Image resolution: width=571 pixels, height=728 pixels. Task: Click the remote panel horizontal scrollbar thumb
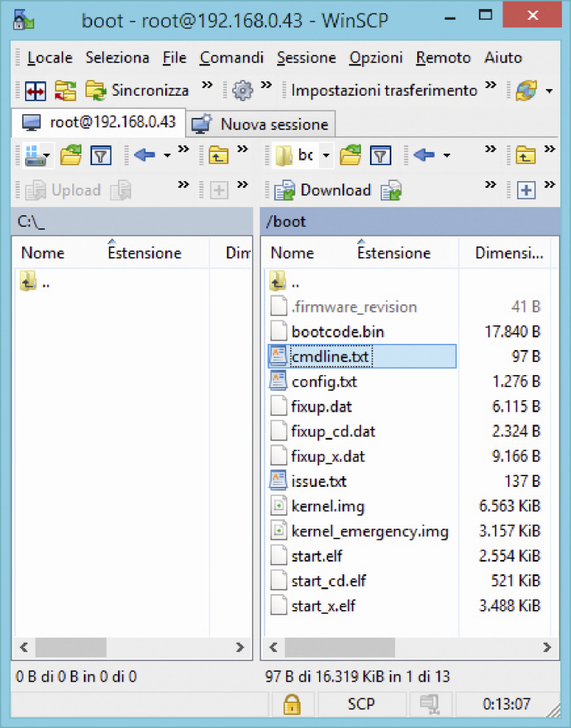(340, 647)
